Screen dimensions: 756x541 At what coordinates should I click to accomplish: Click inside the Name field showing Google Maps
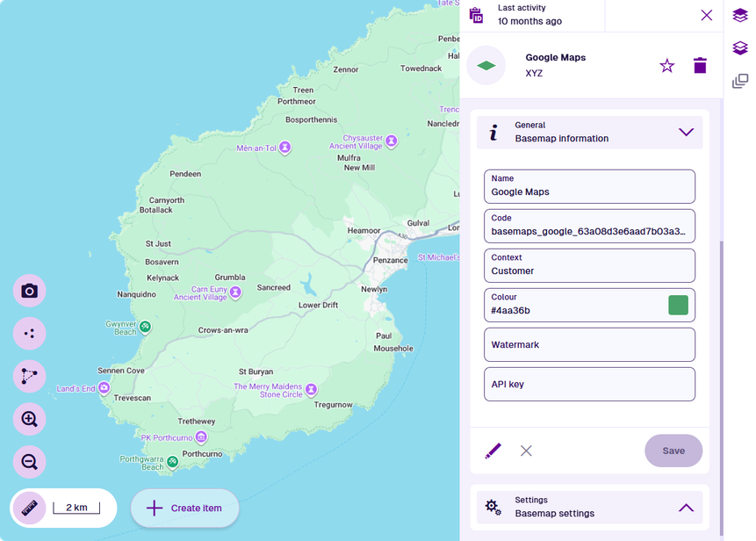[588, 191]
